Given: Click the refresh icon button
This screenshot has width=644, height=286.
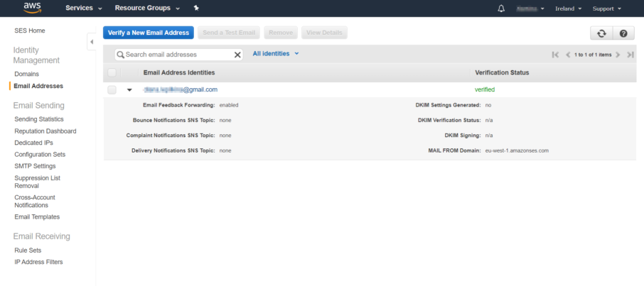Looking at the screenshot, I should click(x=601, y=33).
